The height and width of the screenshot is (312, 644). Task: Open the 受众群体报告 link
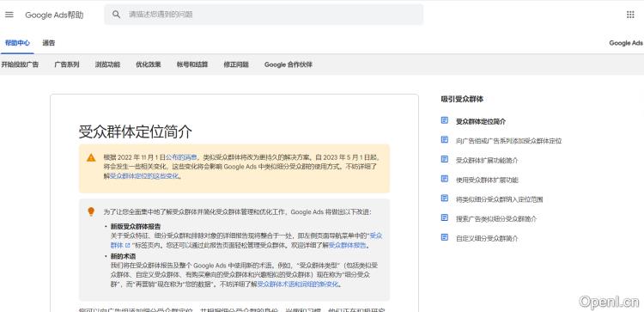tap(348, 246)
